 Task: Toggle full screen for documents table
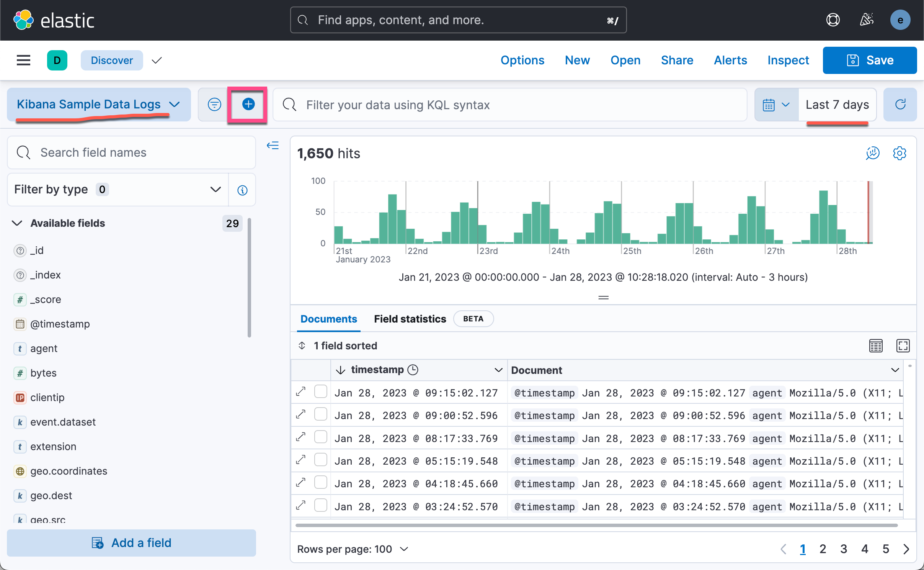click(903, 346)
